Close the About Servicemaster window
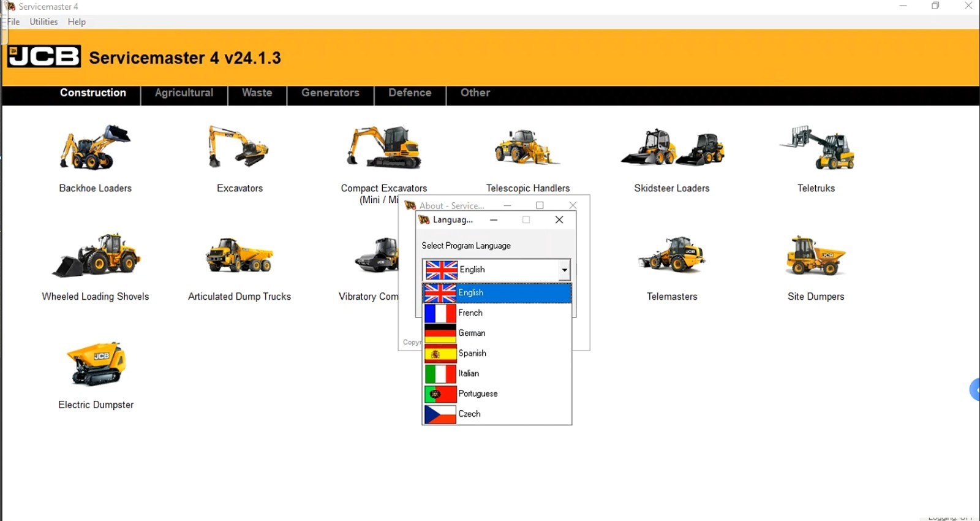980x521 pixels. click(573, 205)
